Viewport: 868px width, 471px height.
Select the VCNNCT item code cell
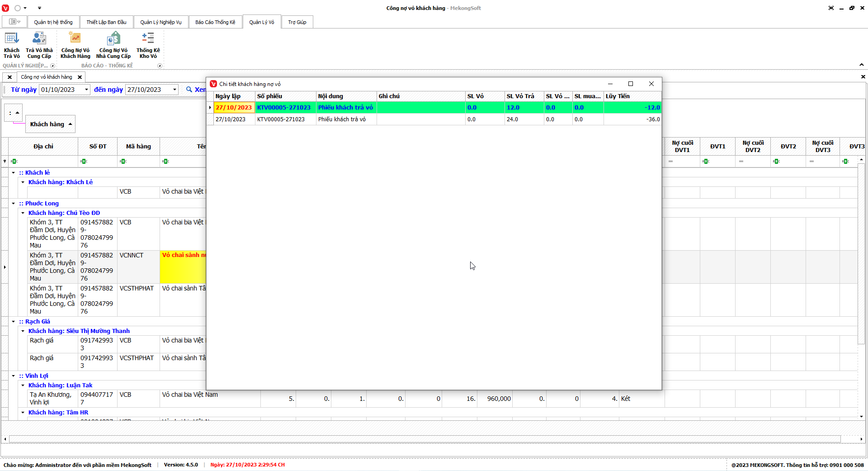tap(138, 267)
